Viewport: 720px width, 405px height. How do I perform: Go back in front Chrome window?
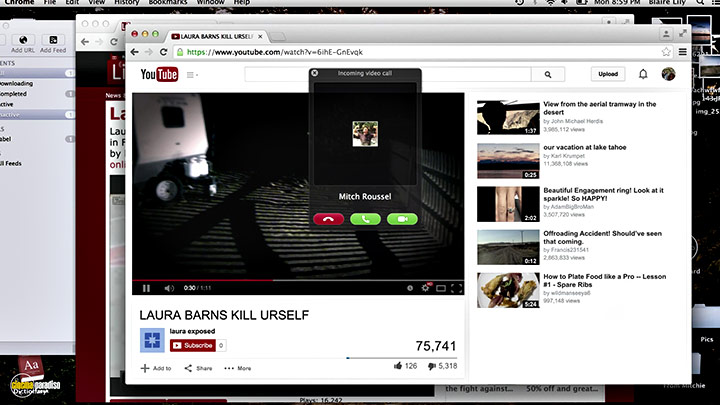135,52
